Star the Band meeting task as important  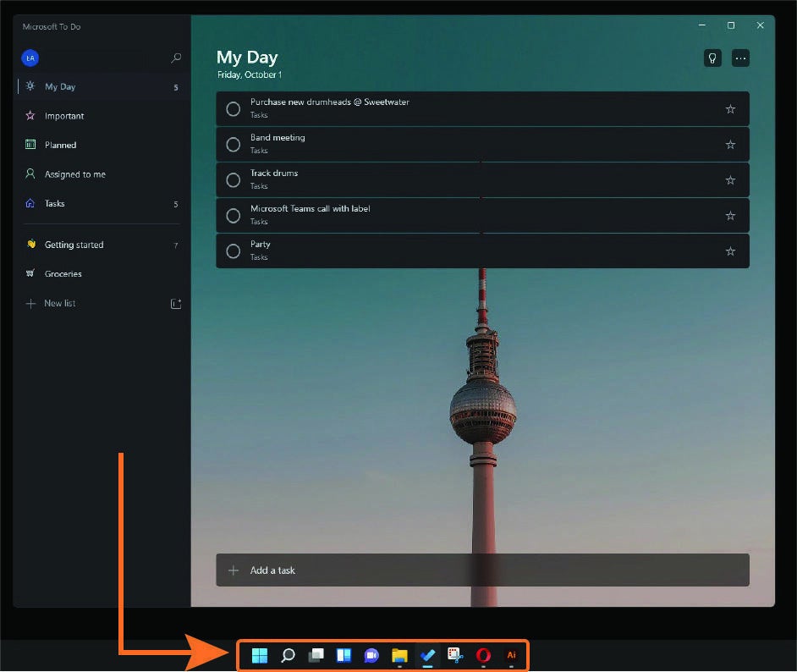tap(730, 145)
